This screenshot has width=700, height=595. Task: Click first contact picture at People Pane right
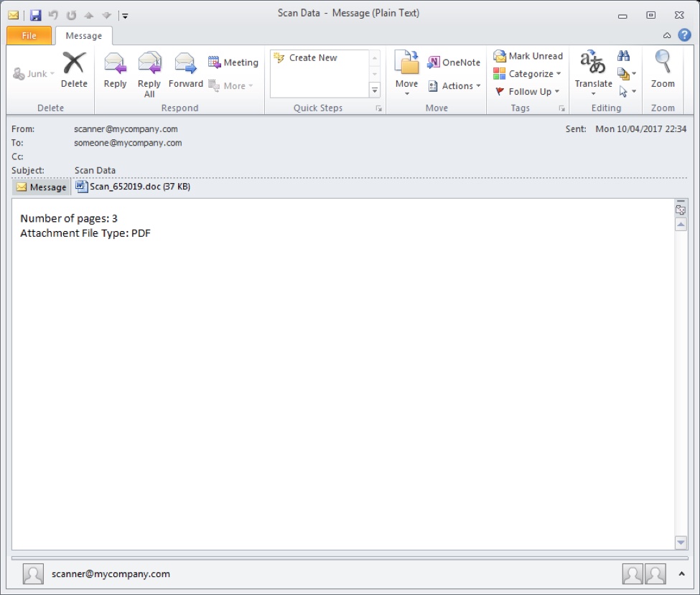[x=633, y=574]
